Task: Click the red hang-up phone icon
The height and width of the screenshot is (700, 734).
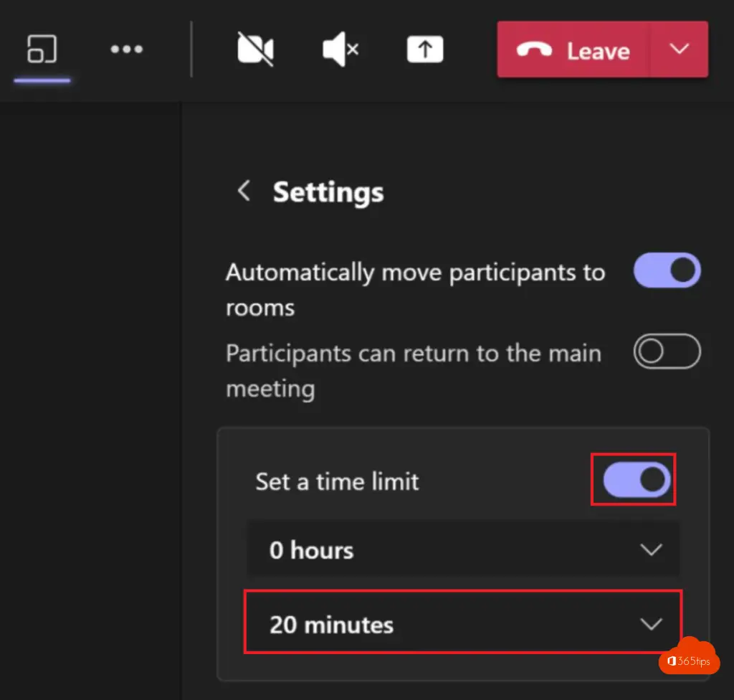Action: pyautogui.click(x=533, y=51)
